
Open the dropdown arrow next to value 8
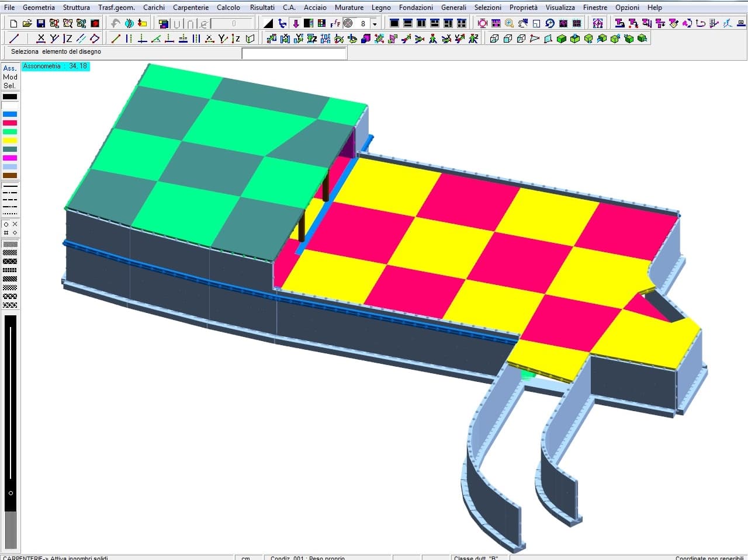click(x=375, y=24)
